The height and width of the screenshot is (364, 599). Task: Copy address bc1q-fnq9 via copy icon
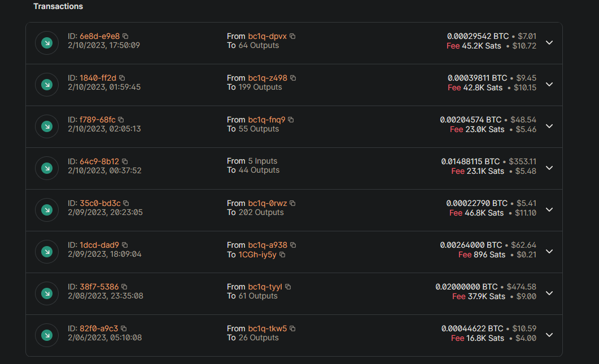291,119
